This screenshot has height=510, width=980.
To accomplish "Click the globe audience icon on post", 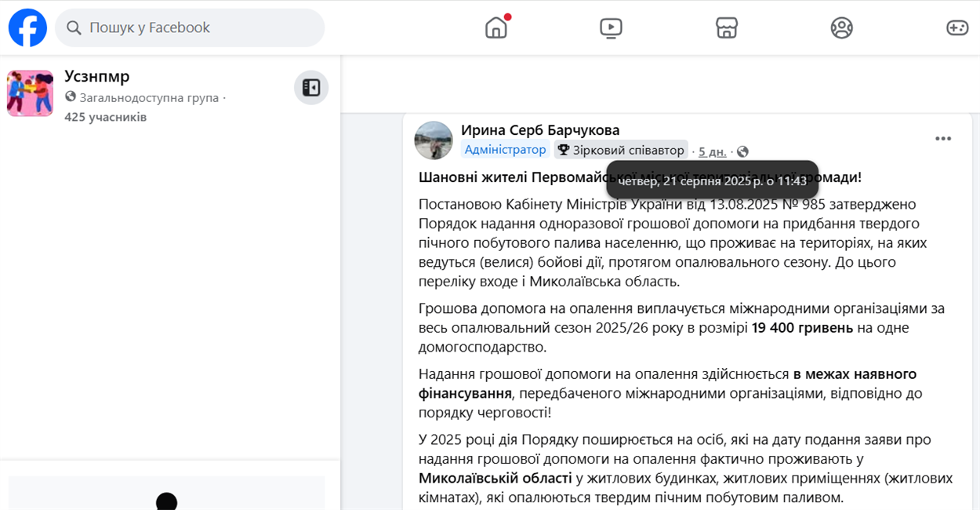I will tap(742, 151).
